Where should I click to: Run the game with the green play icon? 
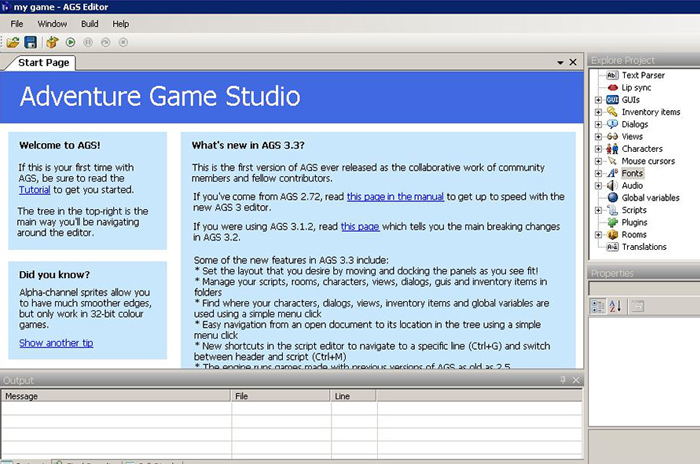click(x=71, y=42)
